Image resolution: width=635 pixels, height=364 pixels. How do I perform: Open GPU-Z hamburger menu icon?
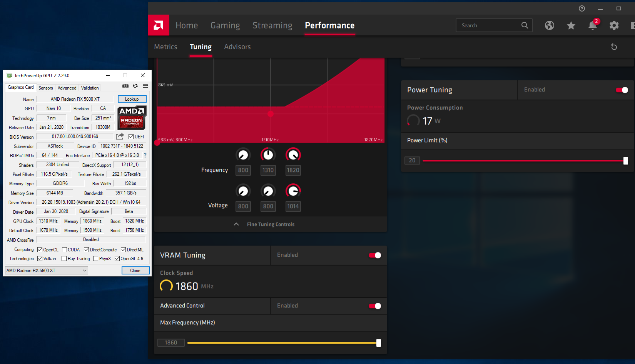[145, 86]
